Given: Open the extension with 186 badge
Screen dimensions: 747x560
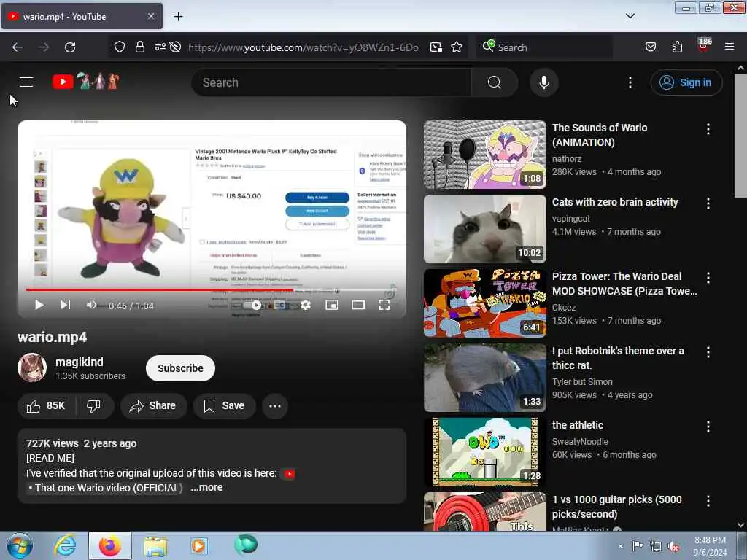Looking at the screenshot, I should coord(704,46).
